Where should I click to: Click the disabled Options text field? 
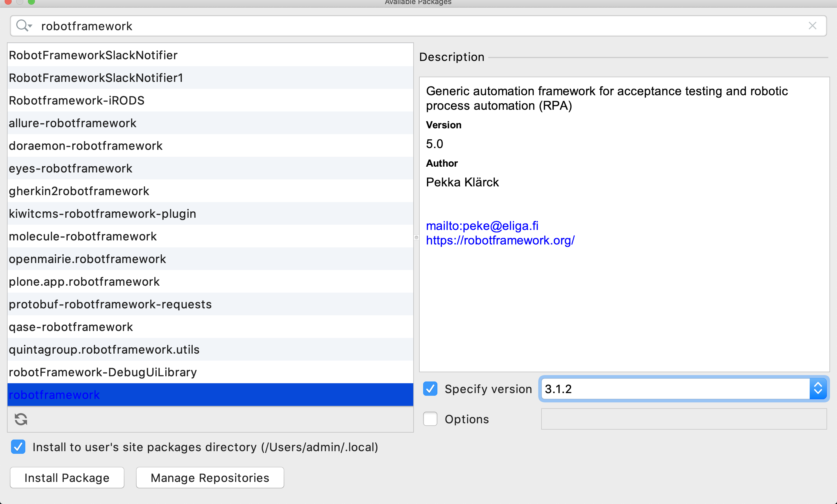tap(684, 419)
